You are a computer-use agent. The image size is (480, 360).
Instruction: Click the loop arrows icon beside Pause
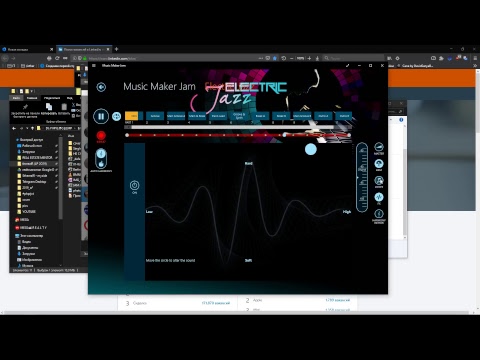click(116, 116)
